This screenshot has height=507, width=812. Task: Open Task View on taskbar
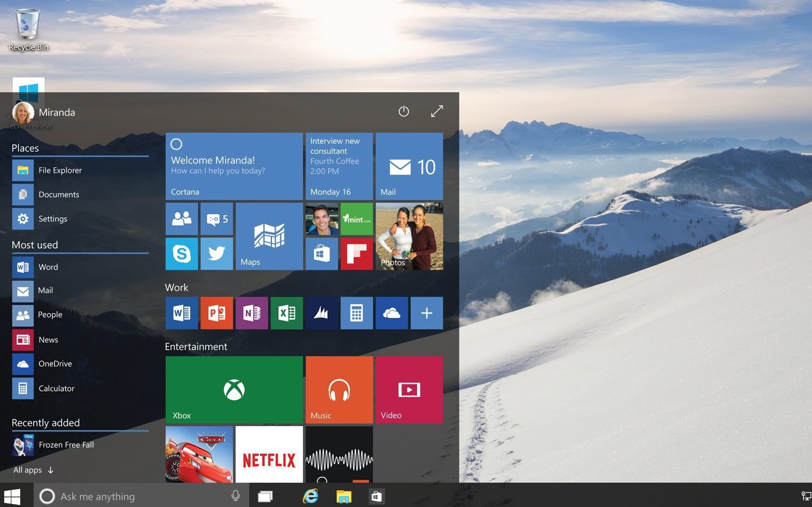coord(265,496)
